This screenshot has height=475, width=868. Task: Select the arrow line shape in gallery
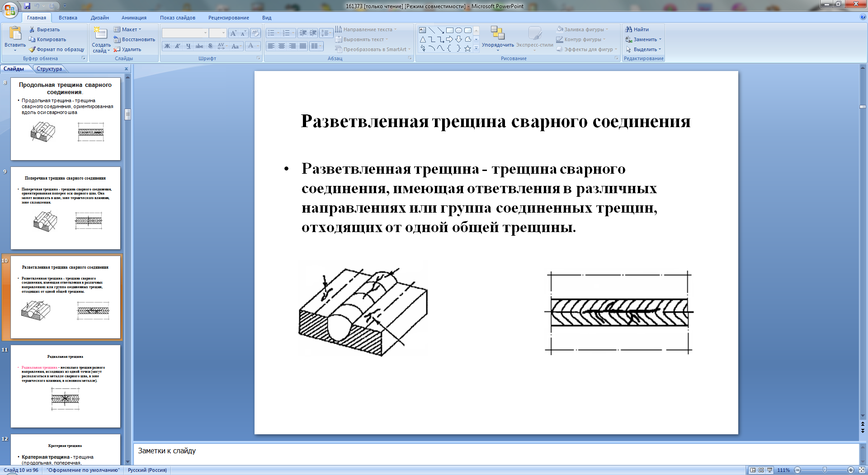[x=441, y=30]
